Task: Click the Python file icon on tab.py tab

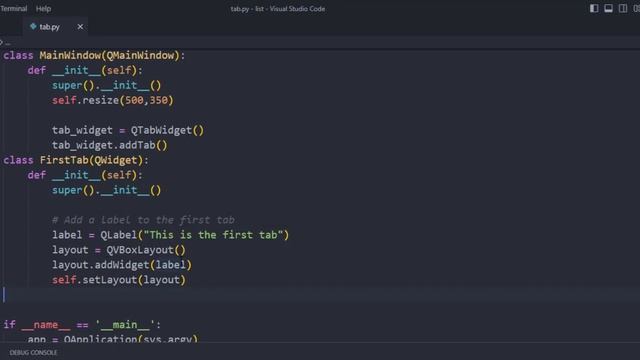Action: (x=33, y=27)
